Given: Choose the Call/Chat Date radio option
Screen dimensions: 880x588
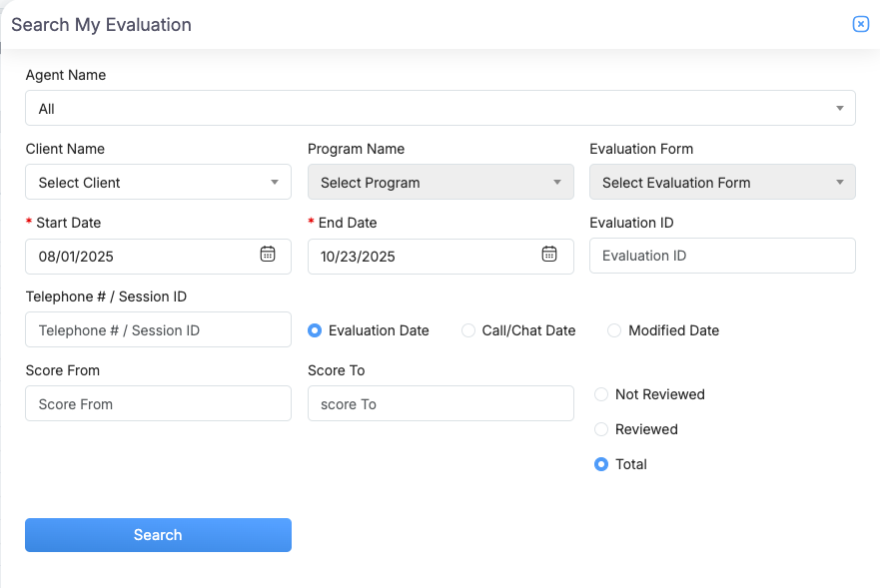Looking at the screenshot, I should (x=468, y=330).
